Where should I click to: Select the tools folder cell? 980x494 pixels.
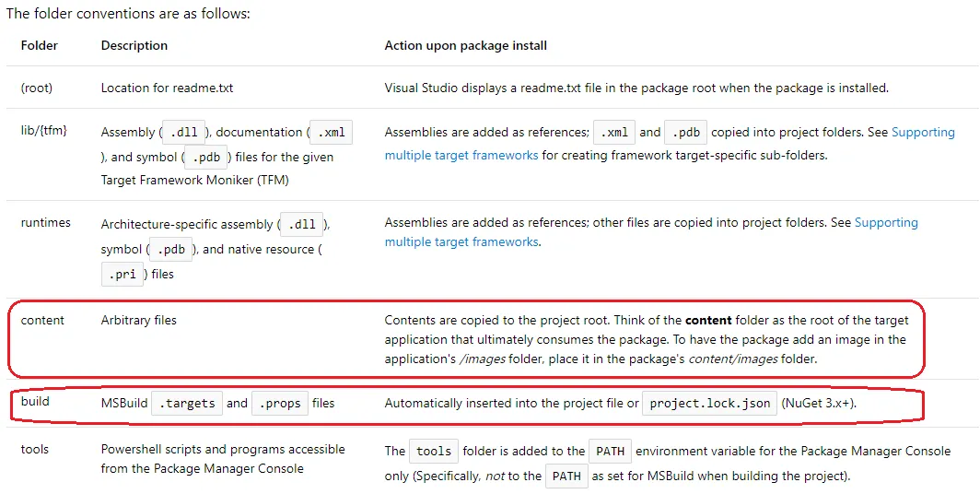35,449
